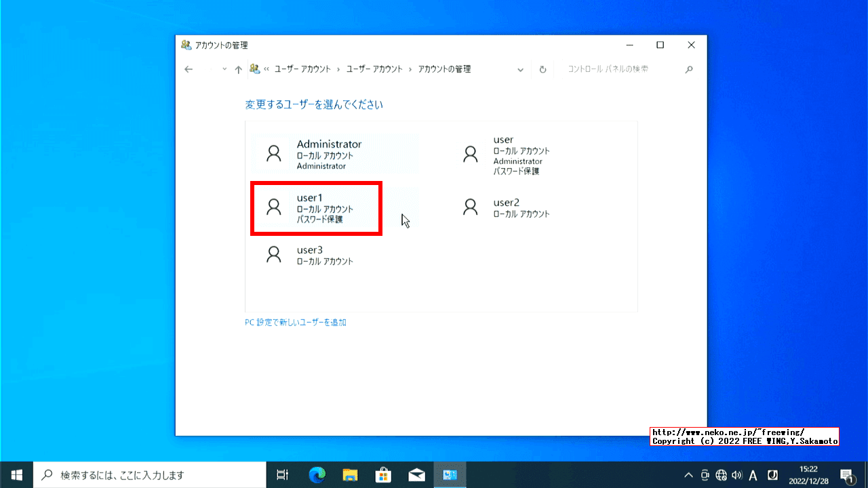Open the PC 設定で新しいユーザーを追加 link
The height and width of the screenshot is (488, 868).
(x=296, y=322)
